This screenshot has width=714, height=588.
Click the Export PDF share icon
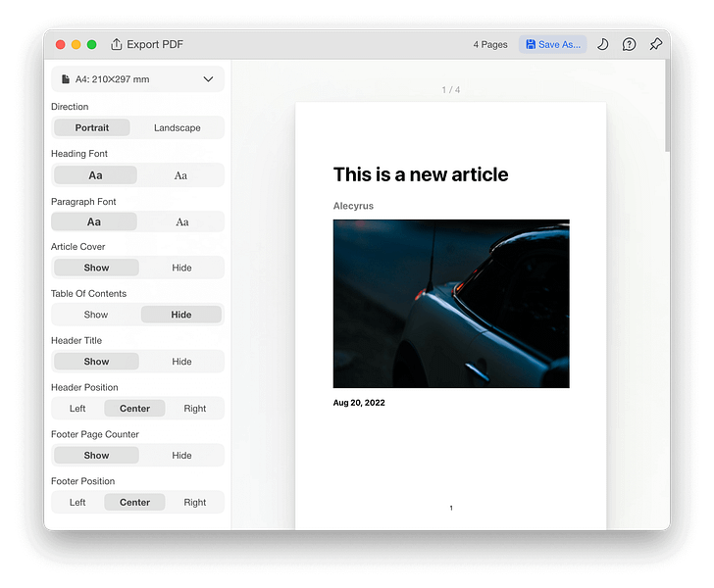click(116, 44)
